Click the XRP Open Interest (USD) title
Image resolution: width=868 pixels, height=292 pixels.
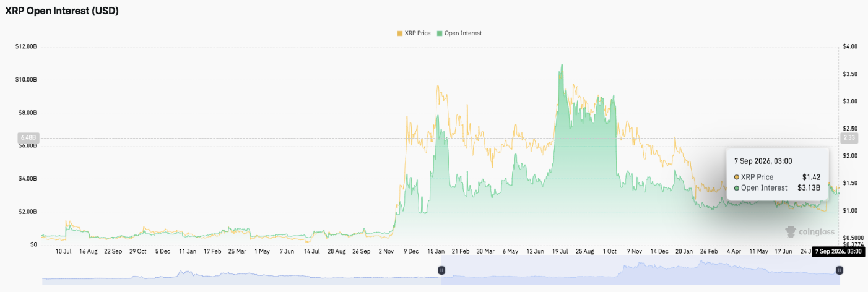point(62,11)
